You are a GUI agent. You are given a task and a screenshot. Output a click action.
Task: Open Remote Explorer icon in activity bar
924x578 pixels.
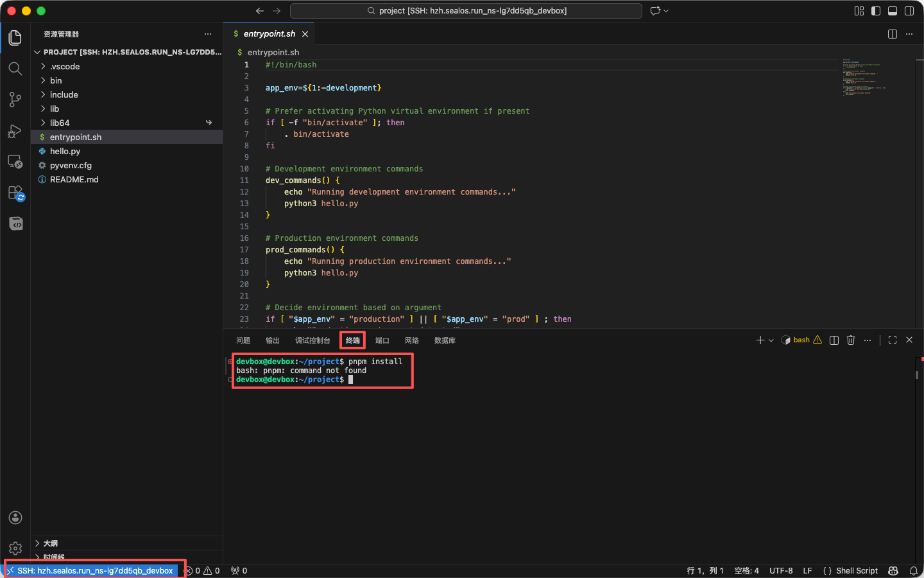[15, 162]
